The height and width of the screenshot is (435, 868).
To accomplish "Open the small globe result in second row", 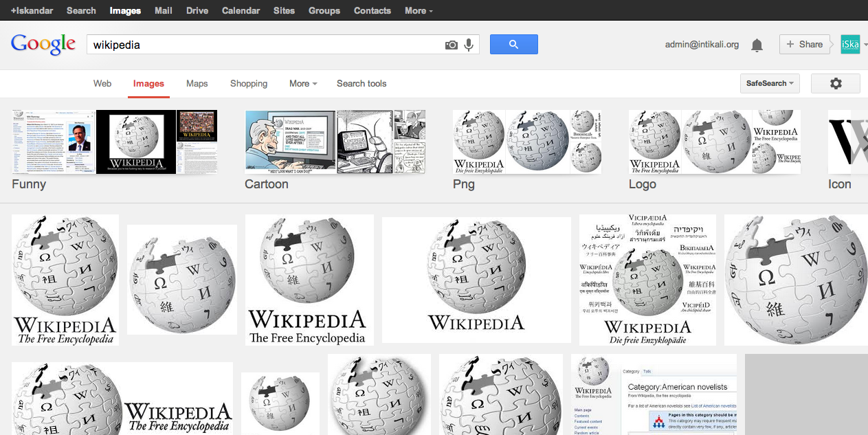I will coord(280,403).
